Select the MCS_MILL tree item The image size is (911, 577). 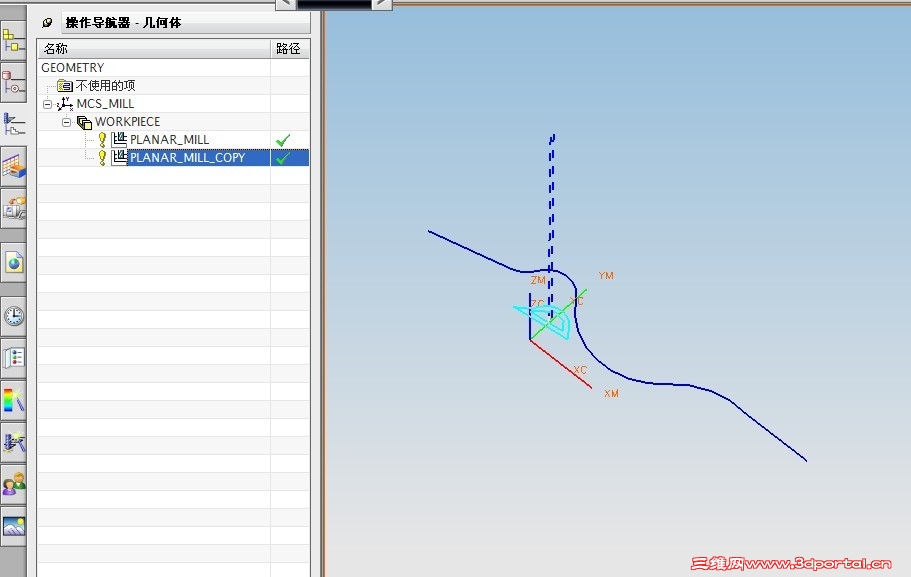(105, 103)
